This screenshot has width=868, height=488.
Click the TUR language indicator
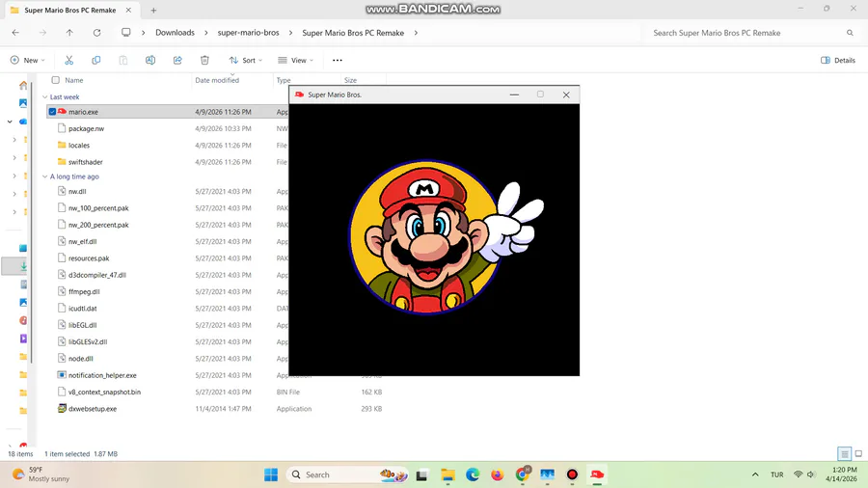pyautogui.click(x=776, y=474)
